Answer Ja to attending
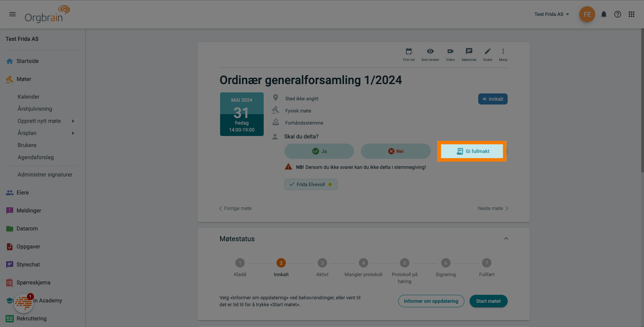Screen dimensions: 644x327 click(x=319, y=151)
